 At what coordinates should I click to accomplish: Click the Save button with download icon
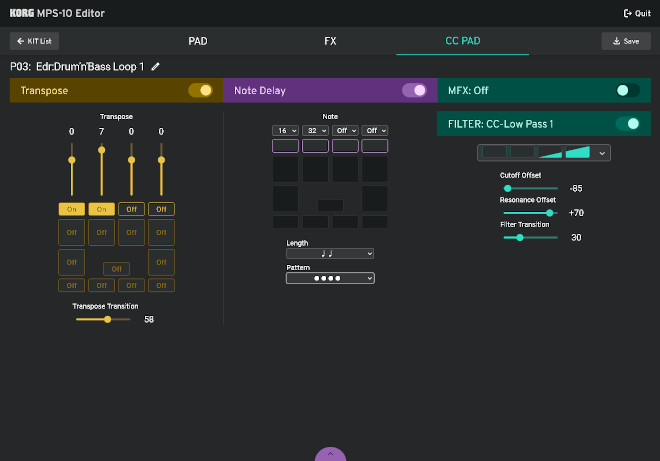tap(625, 41)
